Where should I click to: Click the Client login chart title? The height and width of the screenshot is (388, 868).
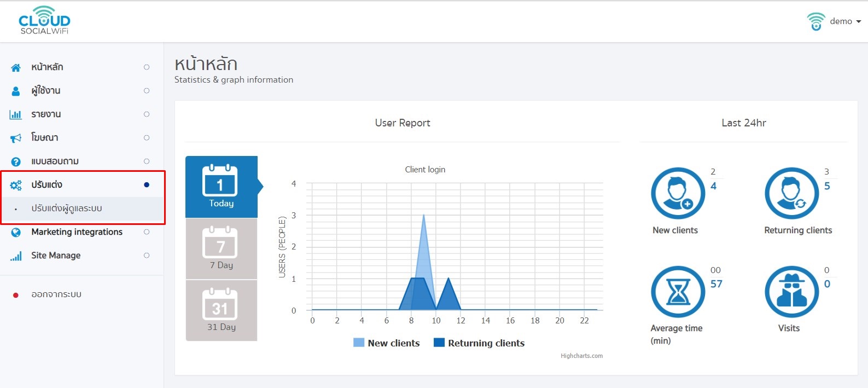pos(425,170)
